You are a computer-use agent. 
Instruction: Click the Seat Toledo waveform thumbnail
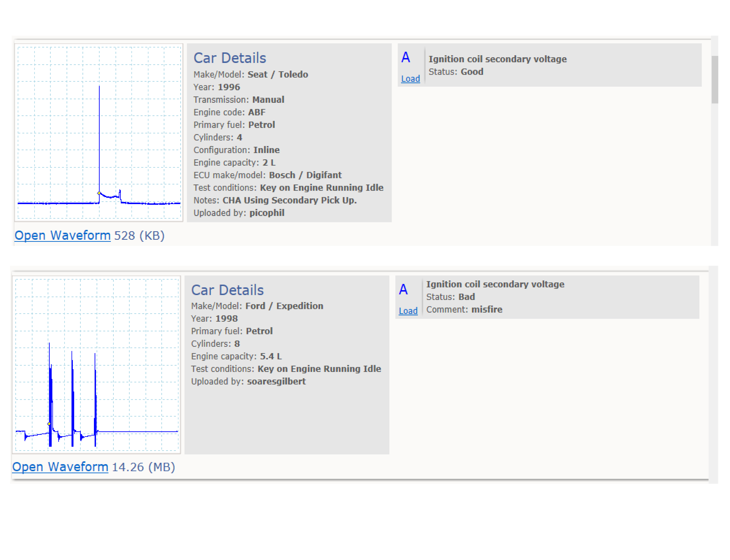[99, 132]
